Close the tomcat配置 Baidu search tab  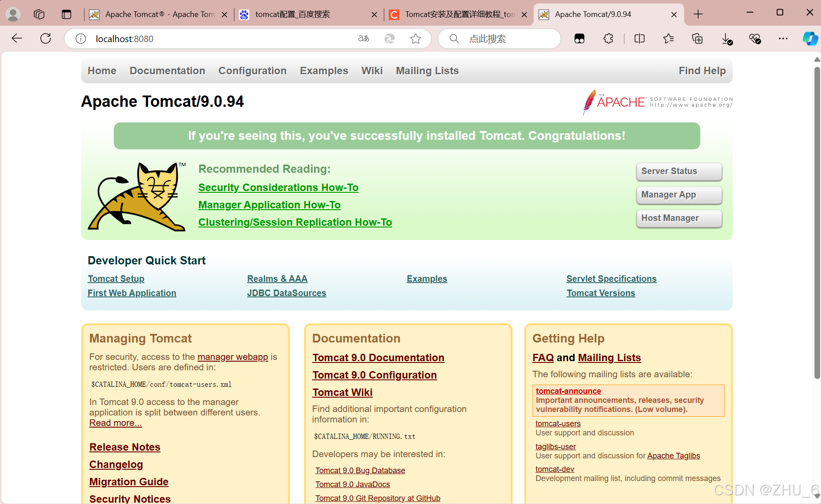pos(374,15)
